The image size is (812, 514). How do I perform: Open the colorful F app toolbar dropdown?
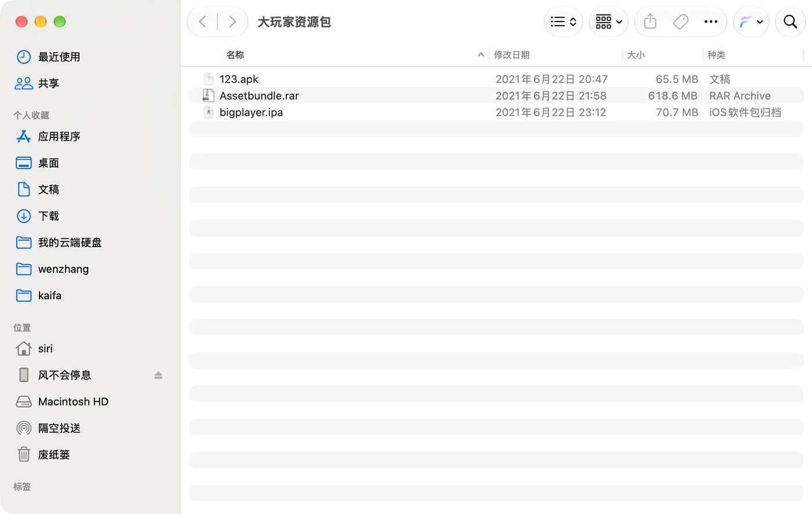[751, 22]
